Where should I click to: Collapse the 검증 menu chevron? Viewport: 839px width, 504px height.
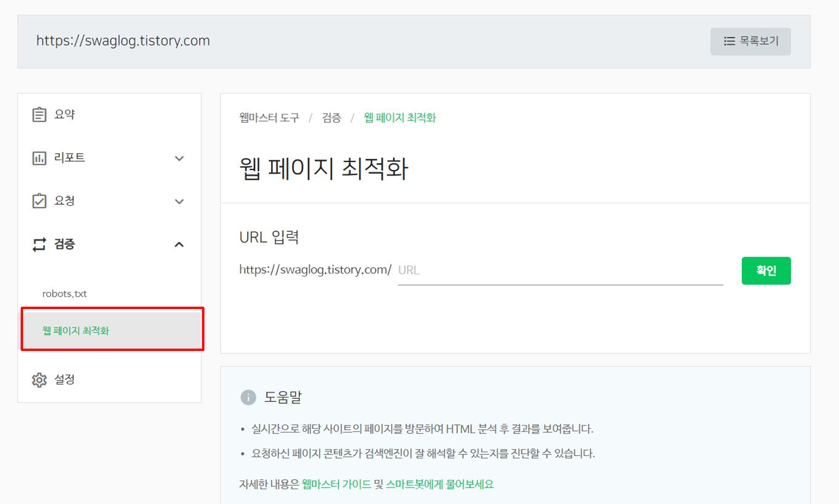coord(179,244)
